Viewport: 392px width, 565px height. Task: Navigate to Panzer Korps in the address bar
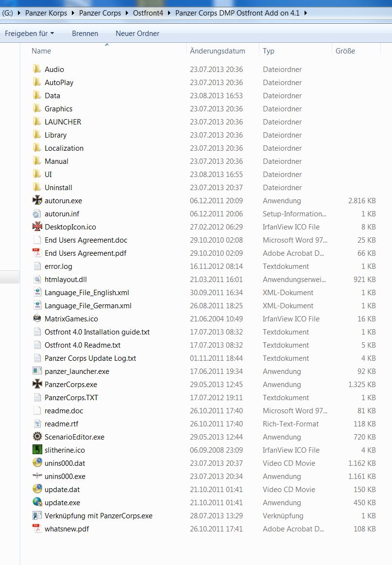point(46,13)
